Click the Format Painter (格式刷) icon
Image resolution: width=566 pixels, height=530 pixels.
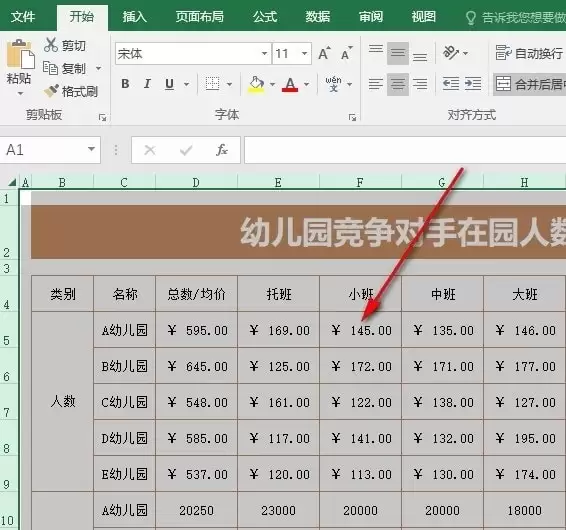(51, 91)
